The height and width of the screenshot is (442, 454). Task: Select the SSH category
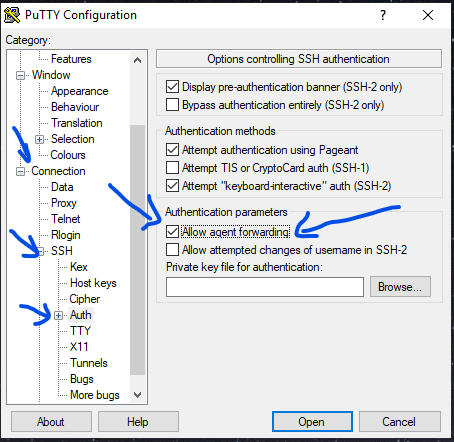[x=62, y=251]
